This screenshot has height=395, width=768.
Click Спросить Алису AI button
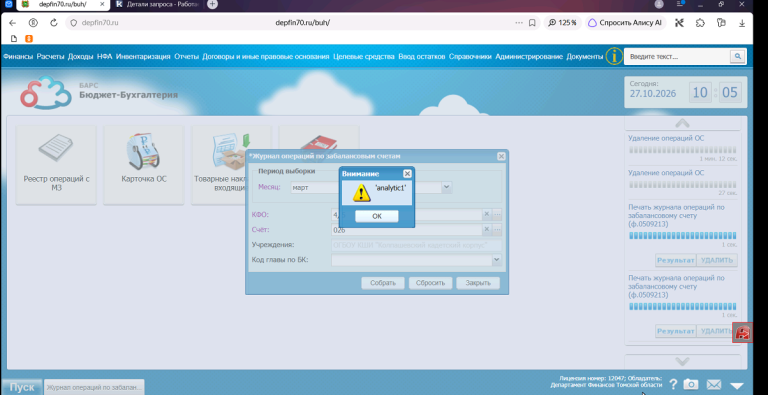click(625, 23)
